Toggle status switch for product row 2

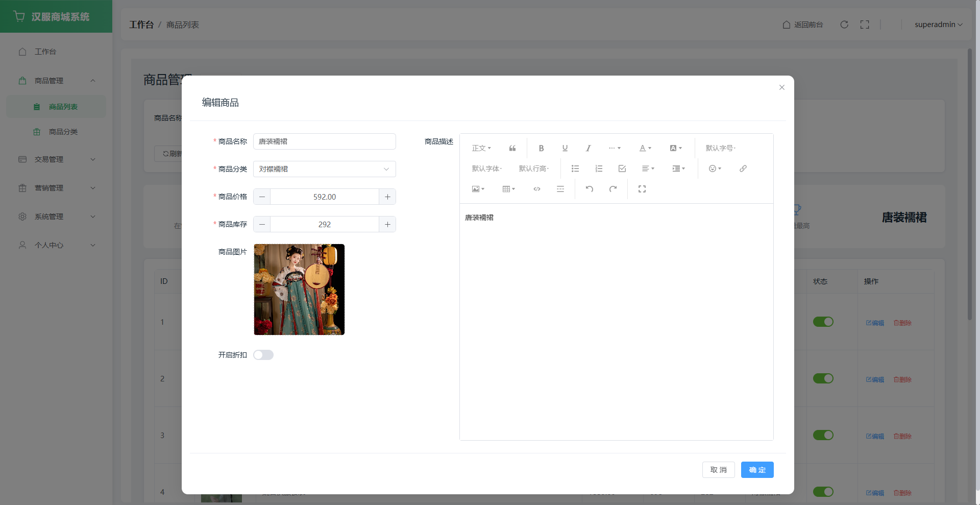tap(823, 378)
